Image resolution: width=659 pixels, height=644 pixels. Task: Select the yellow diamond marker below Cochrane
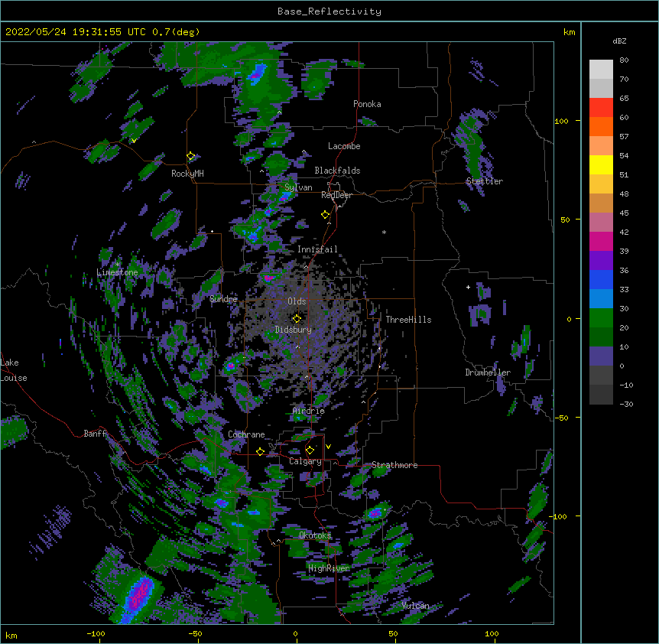(x=260, y=451)
